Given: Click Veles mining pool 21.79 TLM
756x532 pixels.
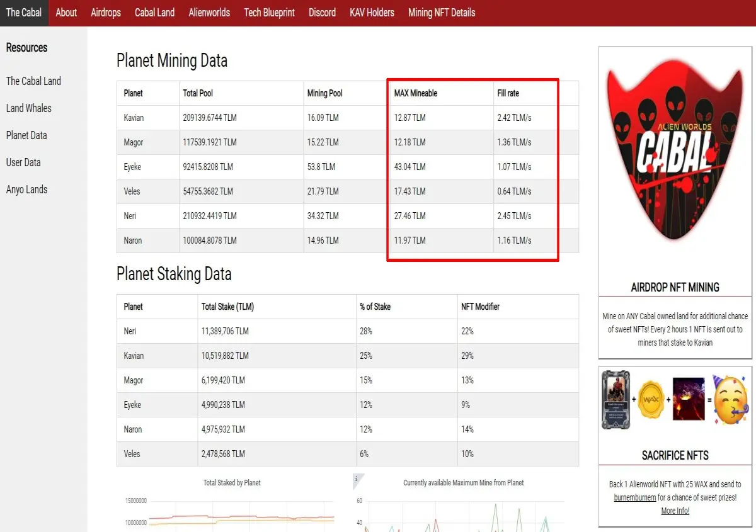Looking at the screenshot, I should point(323,191).
